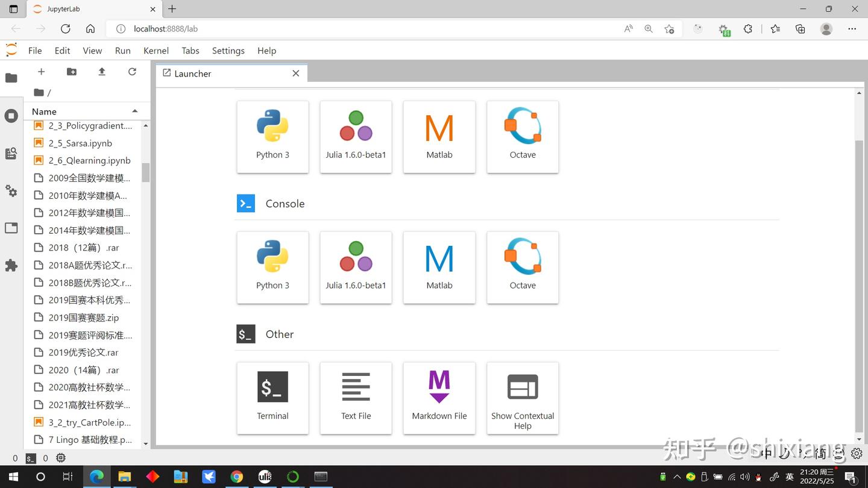
Task: Open the Julia app on the taskbar
Action: (265, 477)
